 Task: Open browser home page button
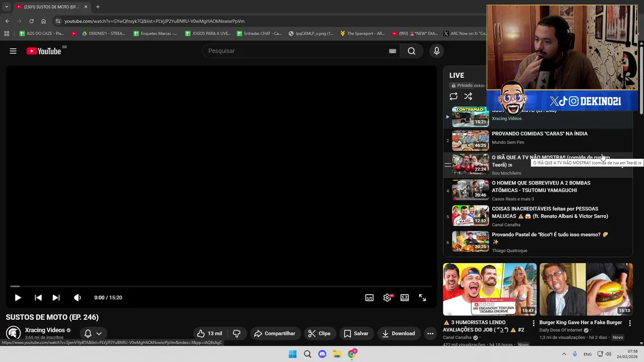43,21
